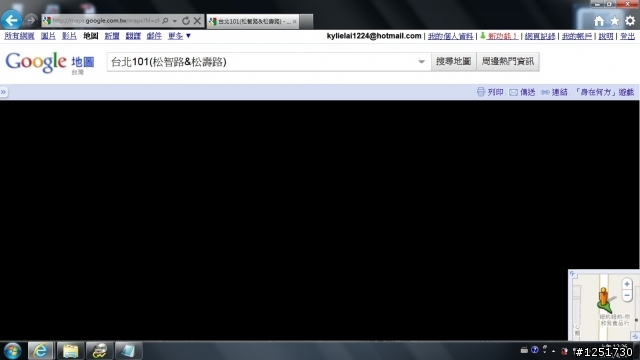Click the address bar search magnifier
Image resolution: width=640 pixels, height=360 pixels.
click(165, 21)
